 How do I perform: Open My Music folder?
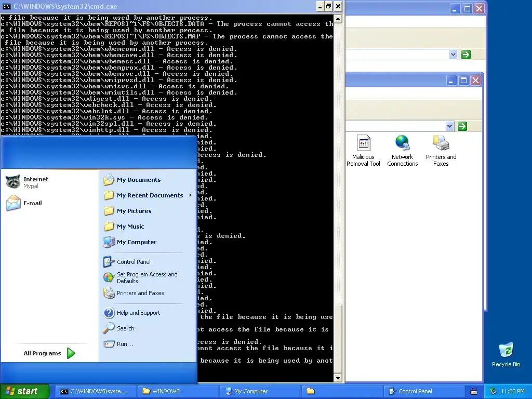(x=148, y=227)
